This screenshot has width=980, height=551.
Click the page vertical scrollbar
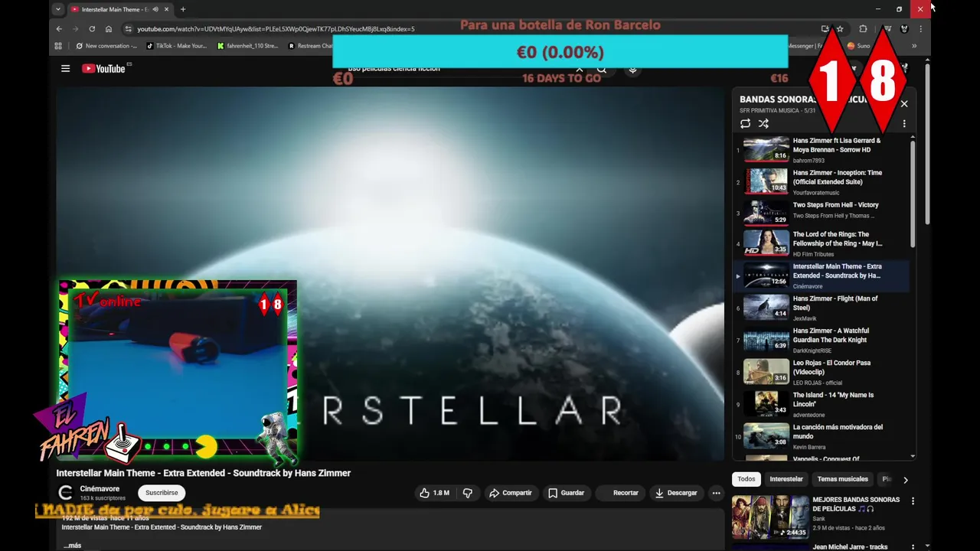(x=928, y=145)
